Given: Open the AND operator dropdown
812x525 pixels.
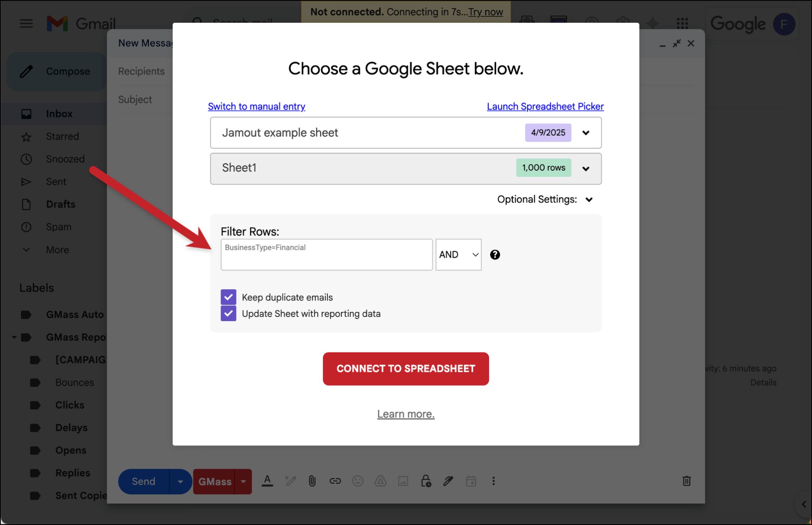Looking at the screenshot, I should tap(459, 255).
